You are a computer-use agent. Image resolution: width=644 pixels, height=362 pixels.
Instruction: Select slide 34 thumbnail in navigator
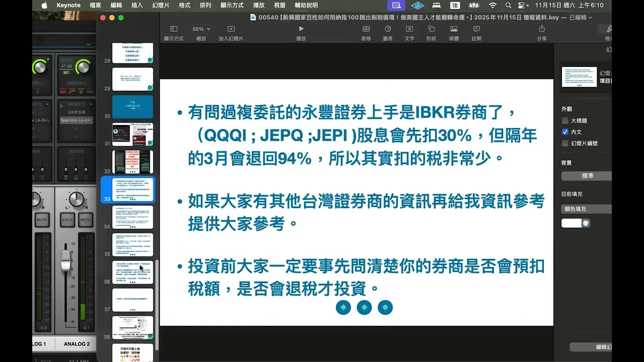[x=133, y=217]
